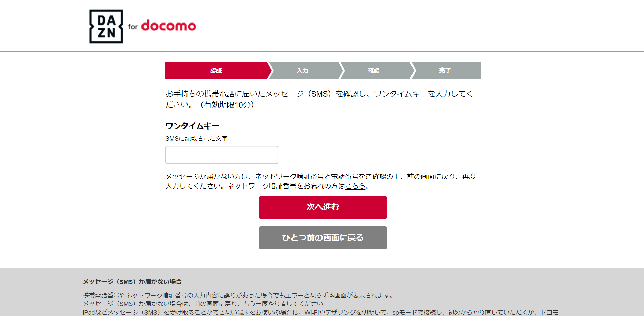The height and width of the screenshot is (316, 644).
Task: Focus the one-time key input field
Action: pos(222,155)
